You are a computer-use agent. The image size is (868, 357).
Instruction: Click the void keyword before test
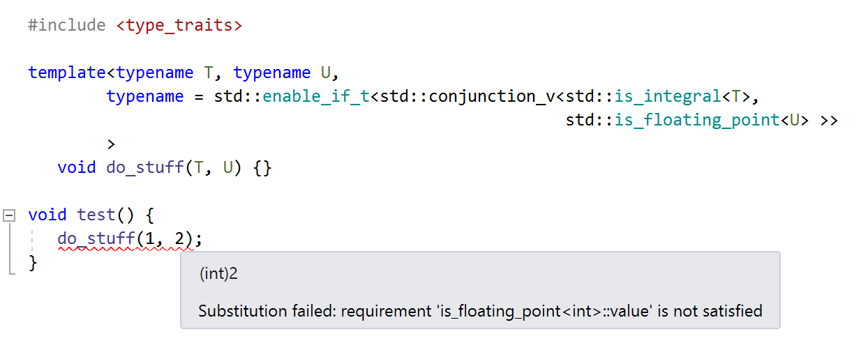[47, 215]
